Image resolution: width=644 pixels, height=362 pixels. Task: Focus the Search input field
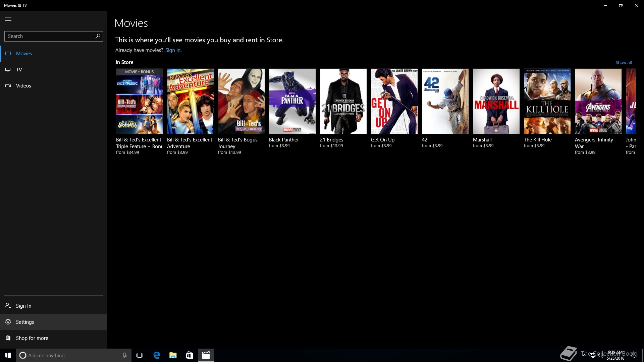point(54,36)
